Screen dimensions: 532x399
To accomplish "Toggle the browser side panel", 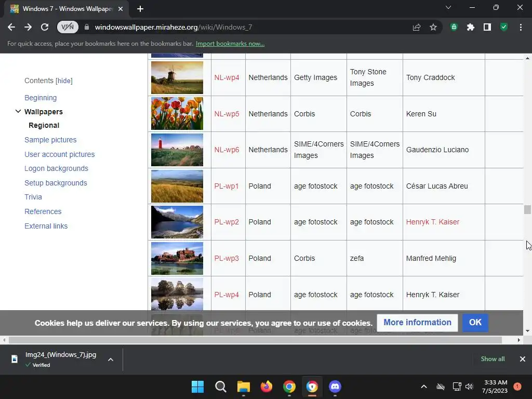I will pyautogui.click(x=487, y=27).
